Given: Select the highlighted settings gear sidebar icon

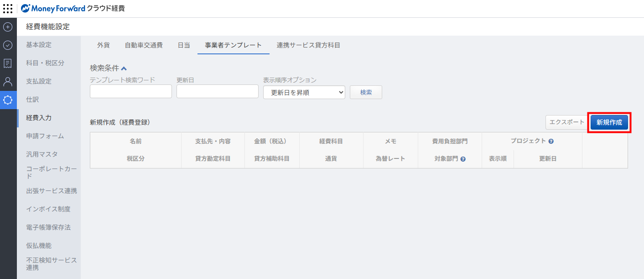Looking at the screenshot, I should [x=8, y=100].
